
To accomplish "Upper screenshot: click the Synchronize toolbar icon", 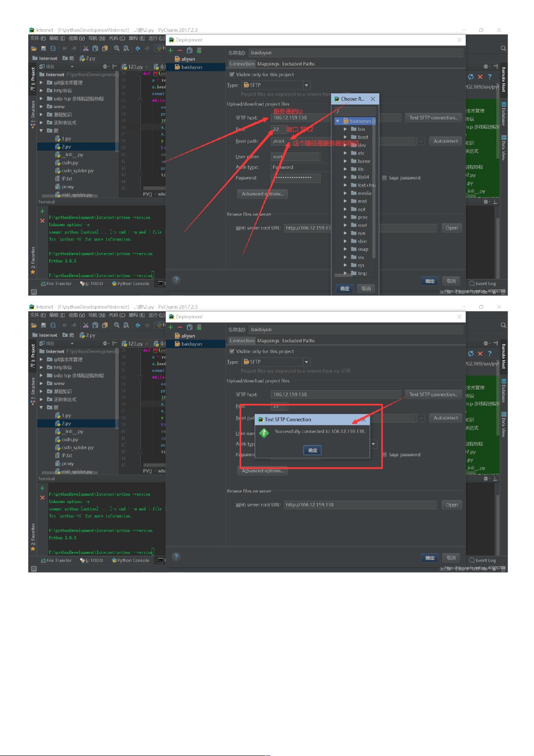I will (53, 48).
